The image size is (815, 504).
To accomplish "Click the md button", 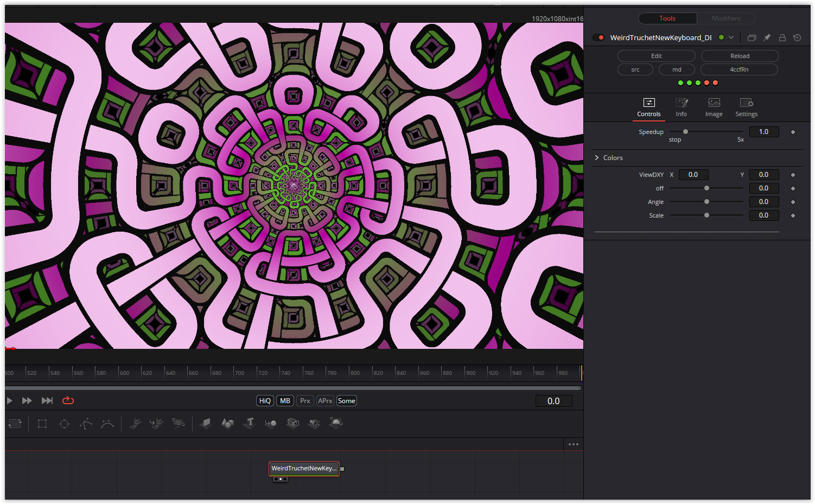I will click(x=677, y=69).
